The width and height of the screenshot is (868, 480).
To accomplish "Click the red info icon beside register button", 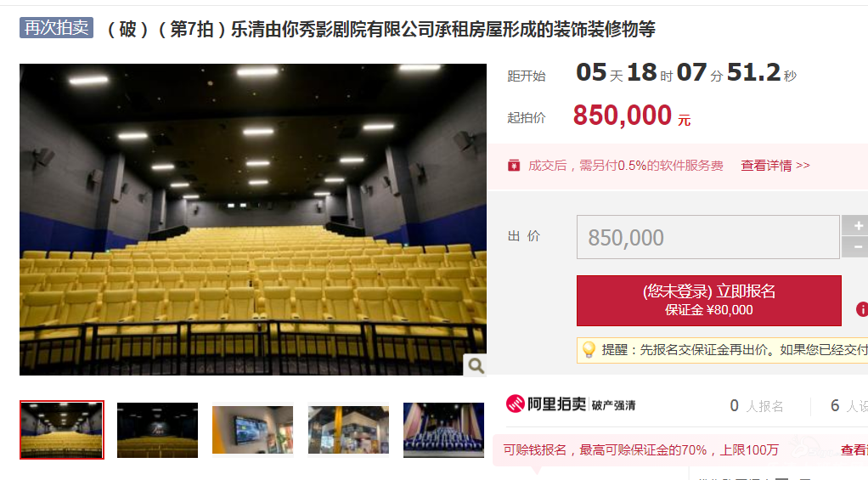I will tap(862, 309).
